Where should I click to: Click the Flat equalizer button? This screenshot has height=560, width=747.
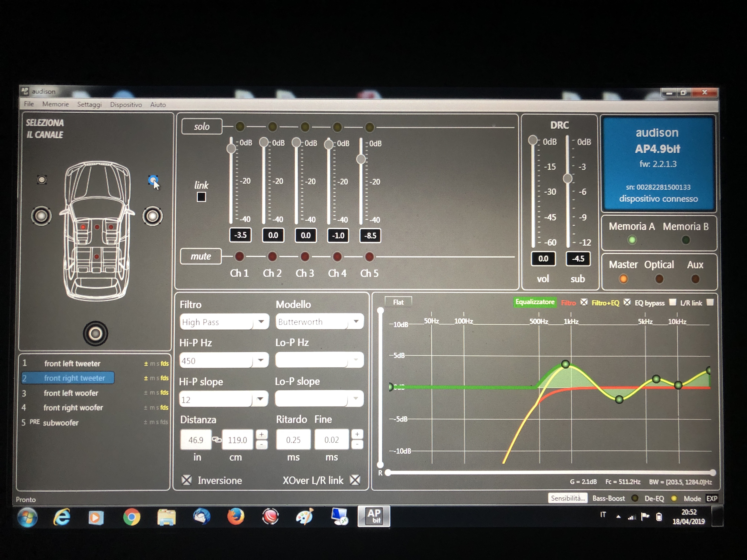[x=398, y=302]
